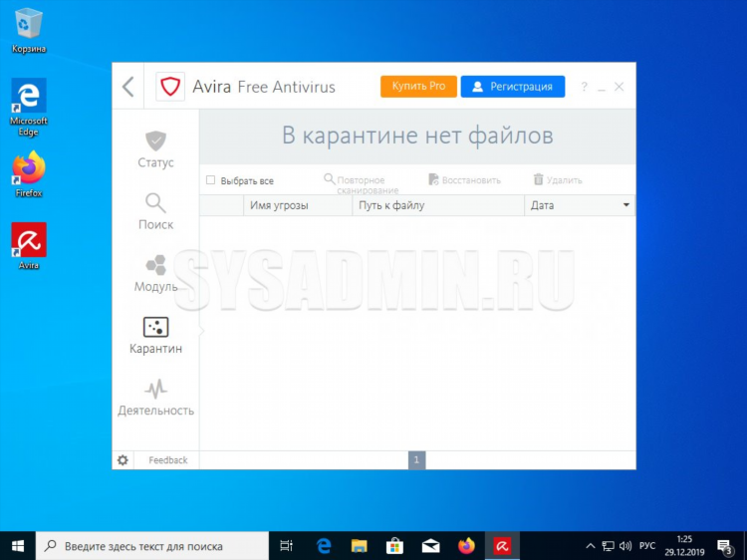The width and height of the screenshot is (747, 560).
Task: Open Task View on the taskbar
Action: pyautogui.click(x=286, y=546)
